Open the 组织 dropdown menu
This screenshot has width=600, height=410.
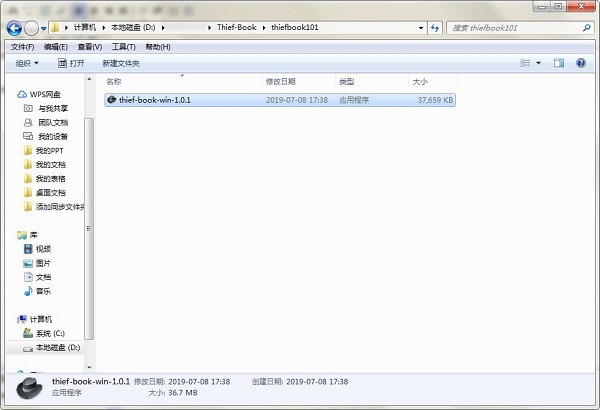[x=27, y=63]
